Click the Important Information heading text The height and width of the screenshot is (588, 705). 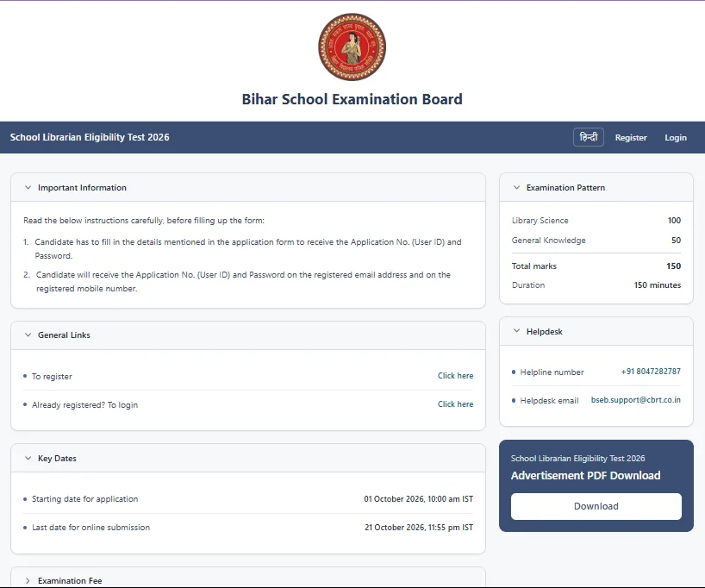[x=82, y=188]
